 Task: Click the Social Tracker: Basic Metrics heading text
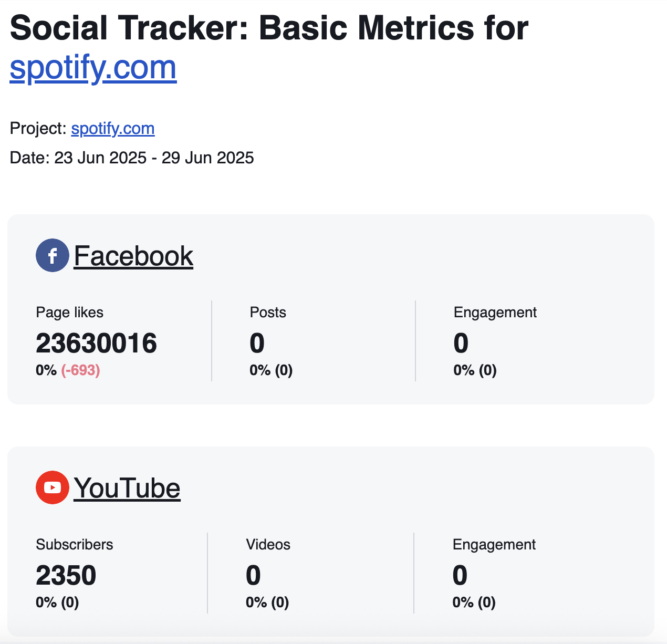click(269, 28)
